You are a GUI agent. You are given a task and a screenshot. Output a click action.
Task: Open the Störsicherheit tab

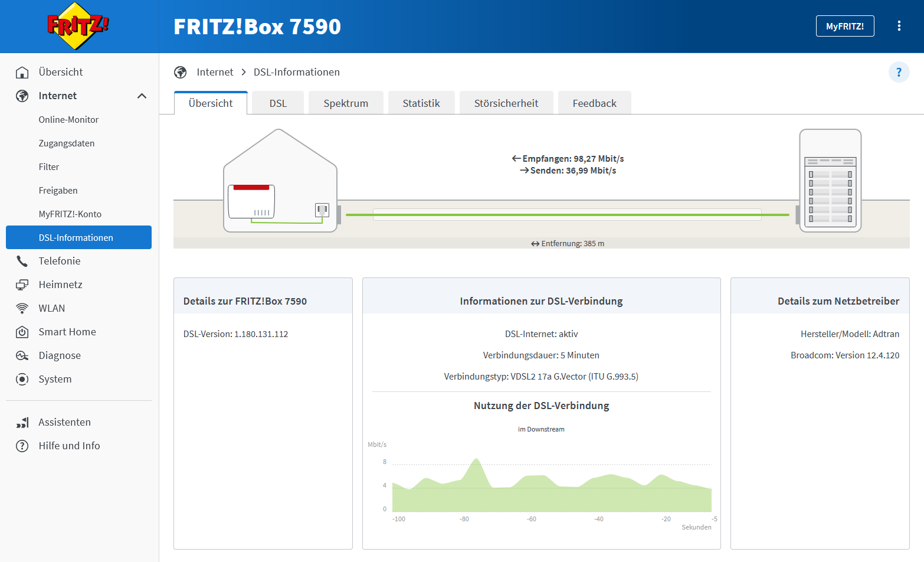(x=506, y=103)
